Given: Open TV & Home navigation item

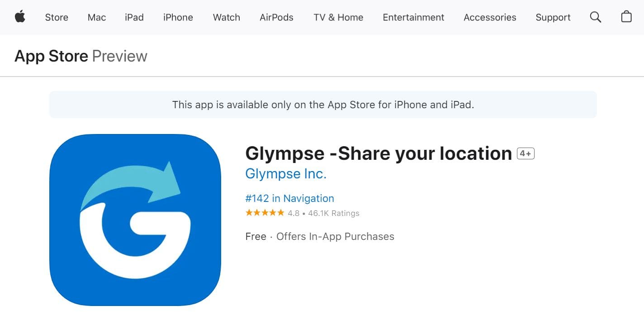Looking at the screenshot, I should (x=338, y=17).
